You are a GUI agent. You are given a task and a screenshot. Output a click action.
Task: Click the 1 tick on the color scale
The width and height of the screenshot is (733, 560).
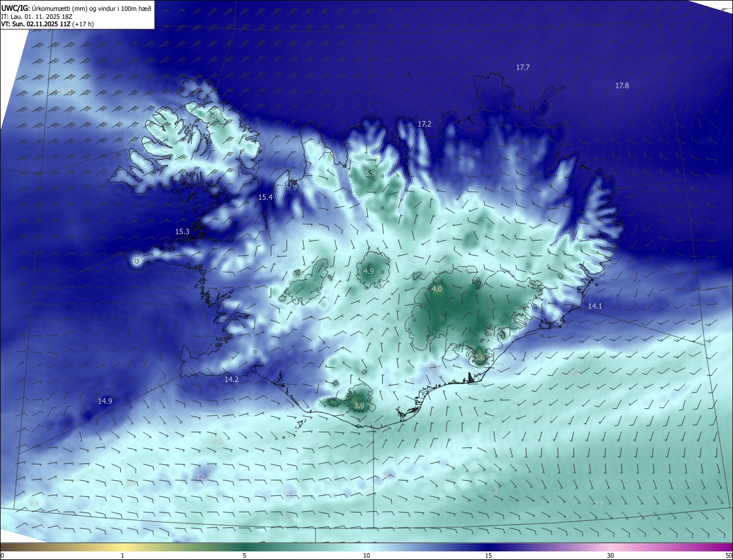(x=123, y=556)
